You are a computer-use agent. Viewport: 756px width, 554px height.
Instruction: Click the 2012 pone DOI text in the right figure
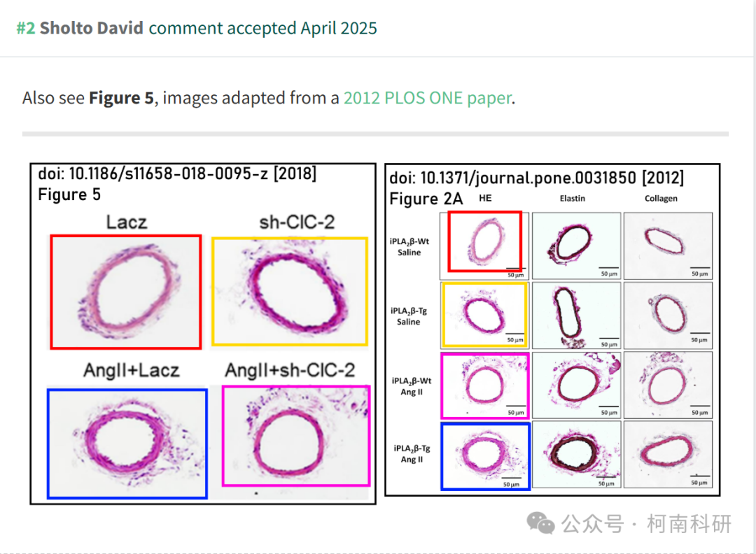pos(536,178)
